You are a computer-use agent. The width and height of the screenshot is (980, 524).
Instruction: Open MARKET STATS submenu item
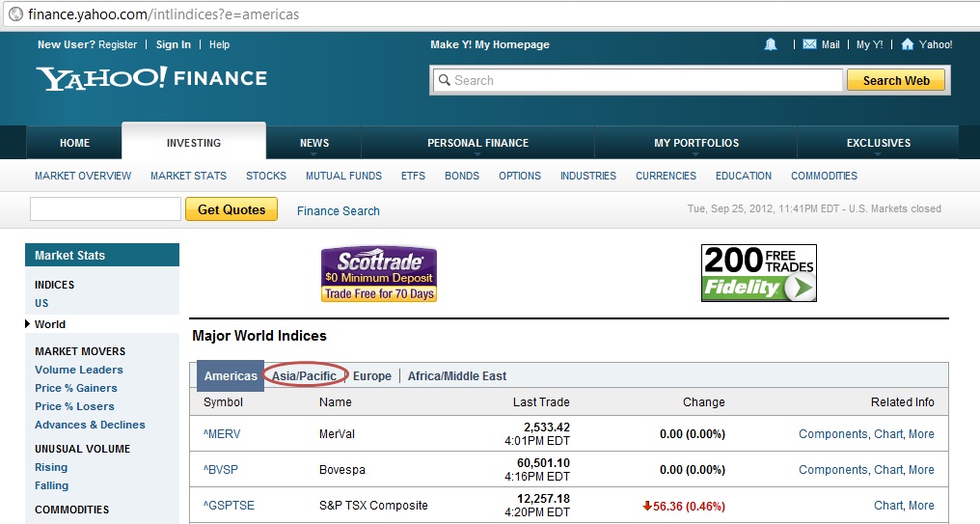188,176
